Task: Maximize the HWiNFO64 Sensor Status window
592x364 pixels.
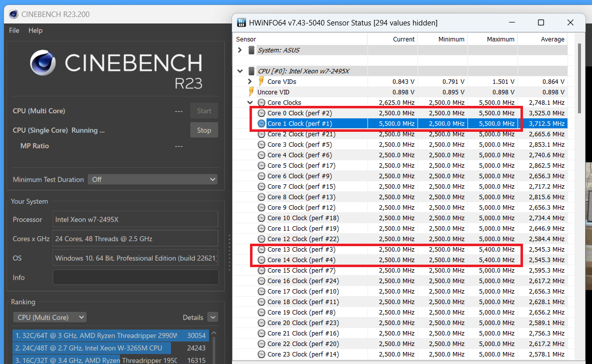Action: 540,22
